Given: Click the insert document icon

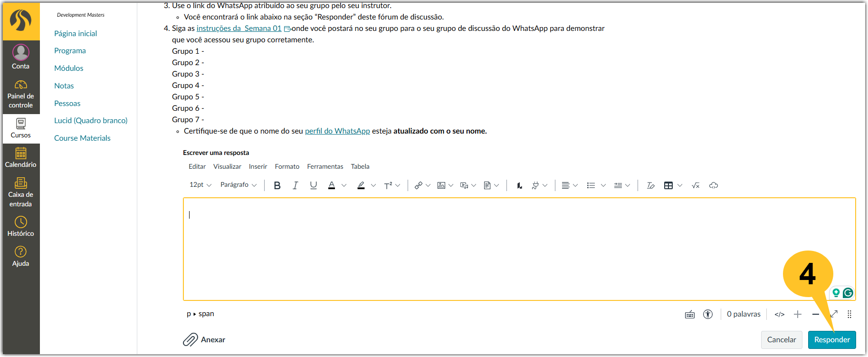Looking at the screenshot, I should point(487,185).
